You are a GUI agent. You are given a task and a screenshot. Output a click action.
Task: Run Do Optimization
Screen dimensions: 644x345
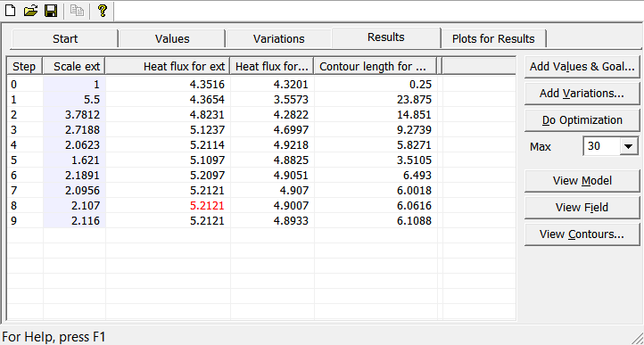582,120
